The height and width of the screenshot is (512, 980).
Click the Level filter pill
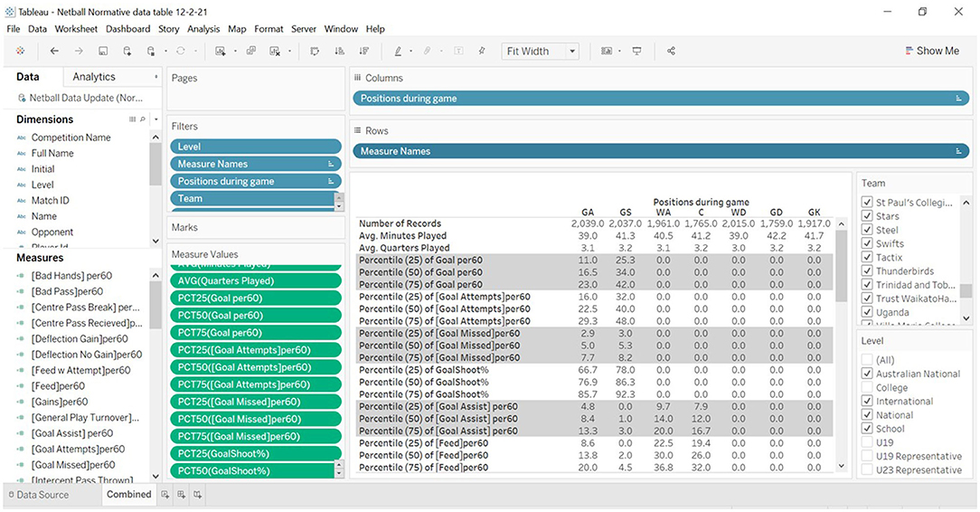click(x=256, y=147)
